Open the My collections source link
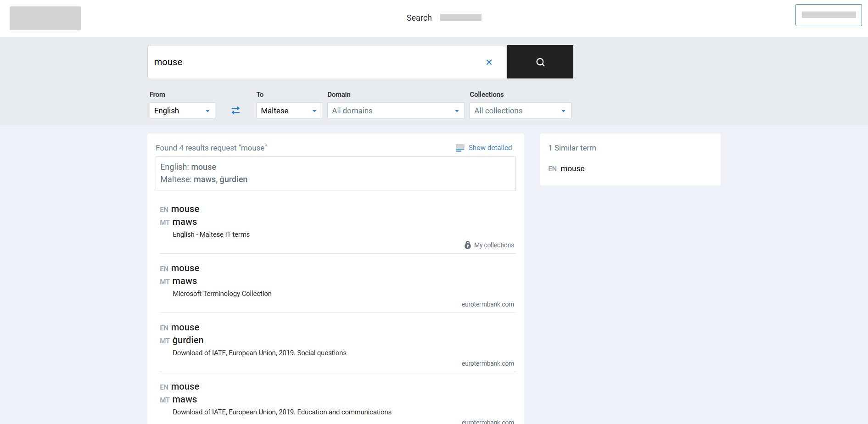868x424 pixels. 494,245
